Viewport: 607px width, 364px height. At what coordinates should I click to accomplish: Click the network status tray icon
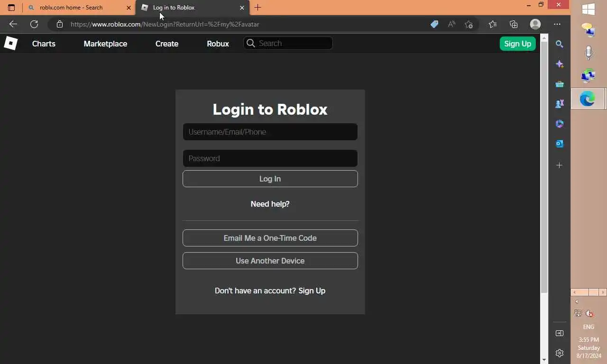pos(578,313)
